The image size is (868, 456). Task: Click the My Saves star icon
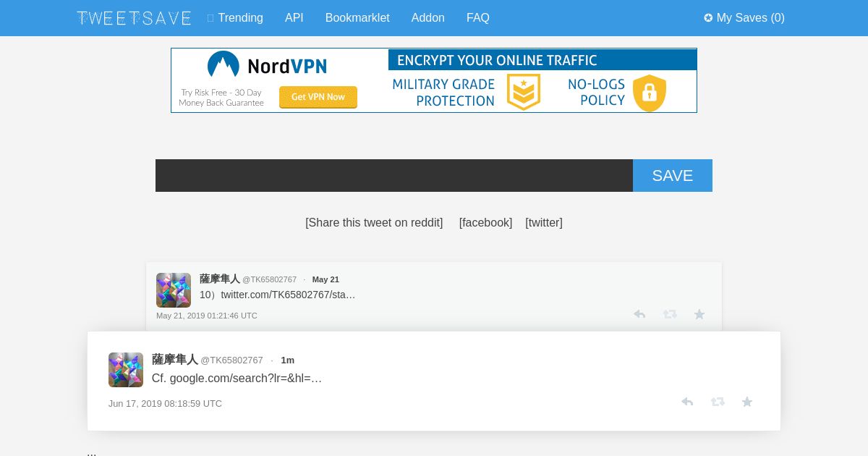click(x=708, y=18)
